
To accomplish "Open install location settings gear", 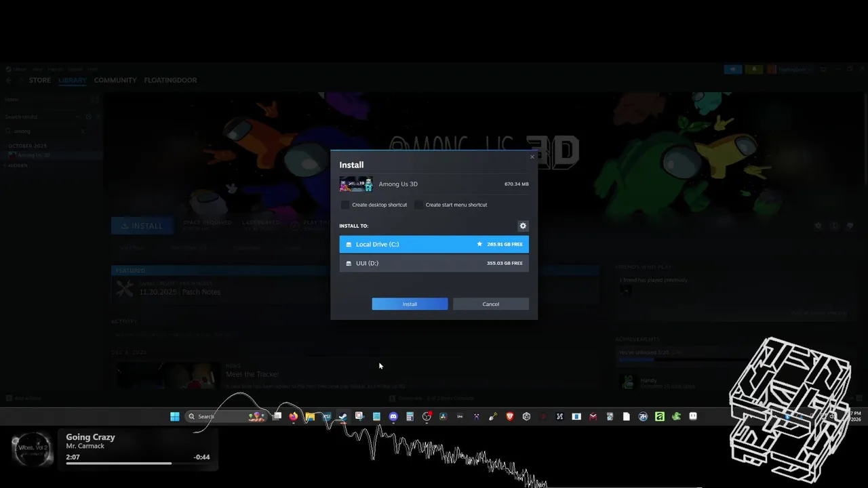I will (522, 226).
